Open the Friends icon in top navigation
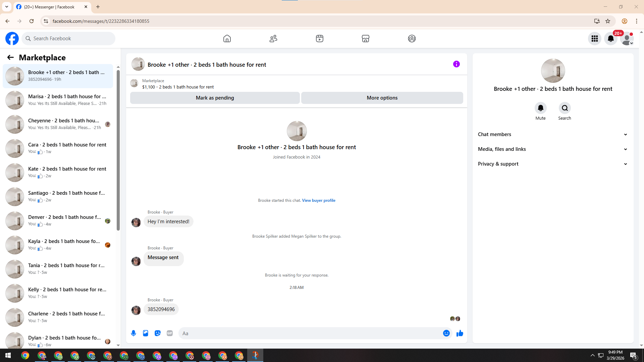The image size is (644, 362). pos(273,39)
